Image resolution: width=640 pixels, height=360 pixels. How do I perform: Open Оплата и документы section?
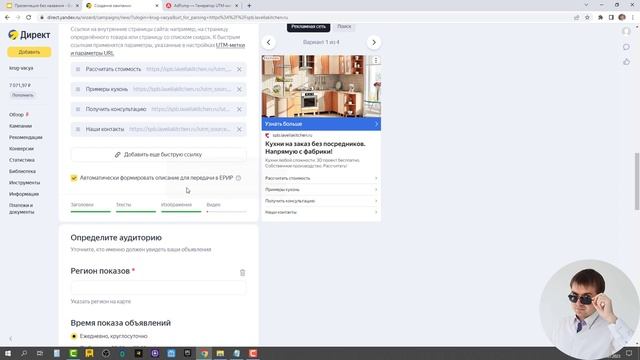(x=21, y=209)
